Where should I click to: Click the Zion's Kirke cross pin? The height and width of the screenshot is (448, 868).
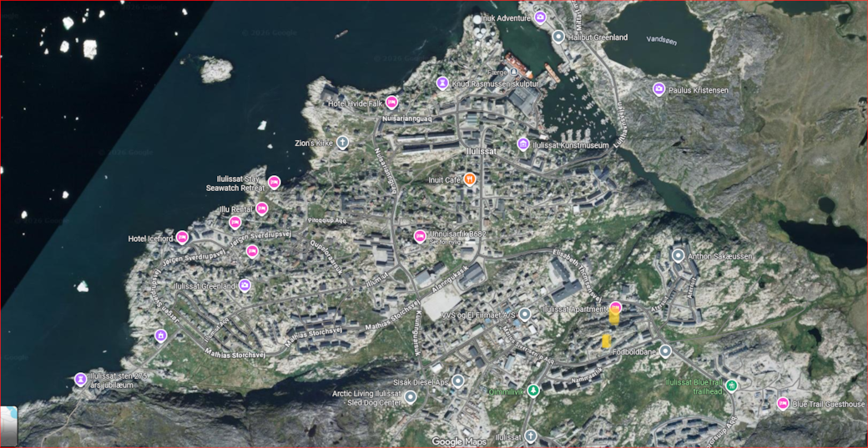(x=343, y=143)
